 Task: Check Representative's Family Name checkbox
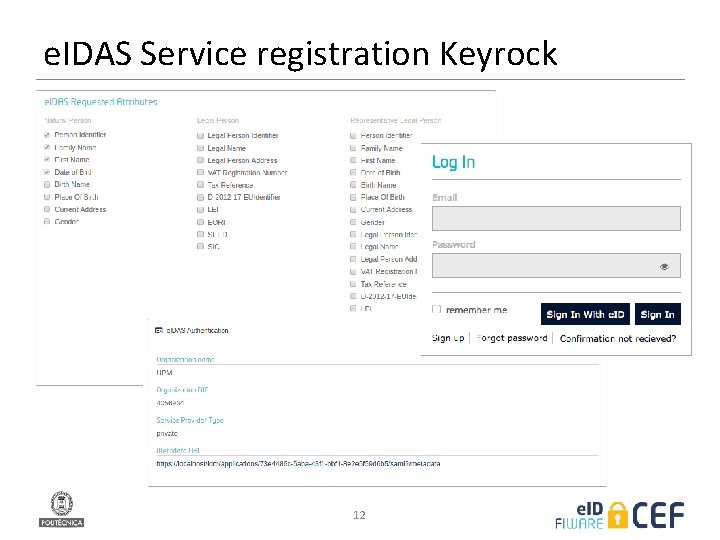[353, 148]
